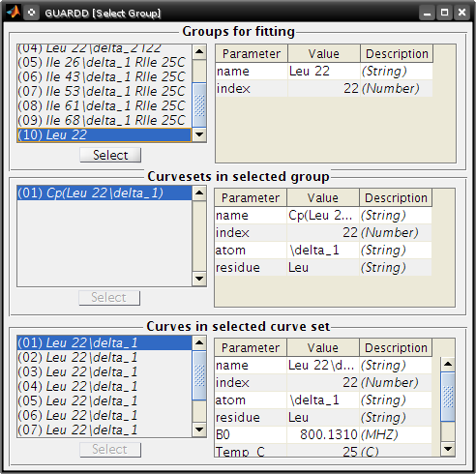Image resolution: width=476 pixels, height=474 pixels.
Task: Click the Curves list scrollbar thumb
Action: click(199, 375)
